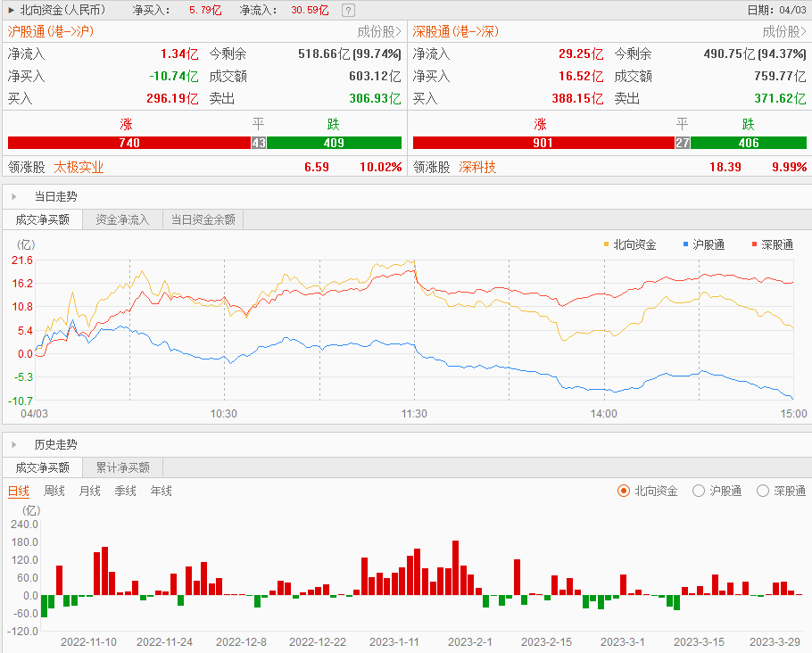
Task: Collapse the 北向资金(人民币) header arrow
Action: pos(11,11)
